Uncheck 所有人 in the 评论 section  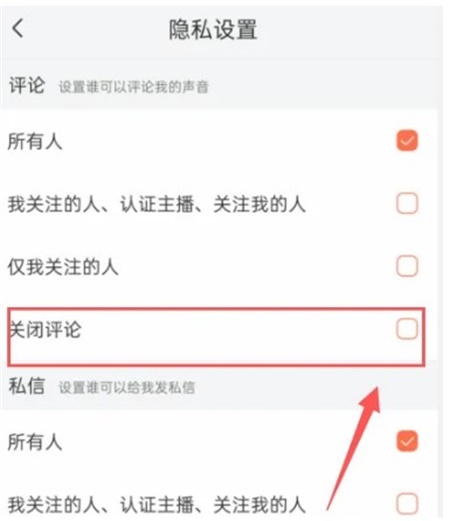[x=407, y=140]
